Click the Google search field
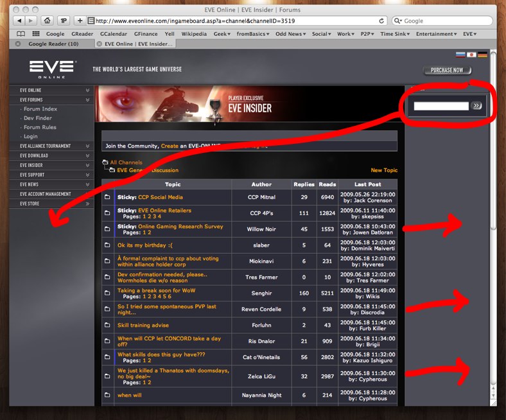 [442, 21]
